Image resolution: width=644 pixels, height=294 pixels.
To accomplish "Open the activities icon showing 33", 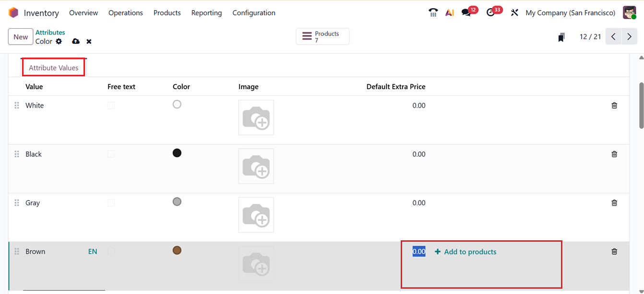I will coord(491,12).
